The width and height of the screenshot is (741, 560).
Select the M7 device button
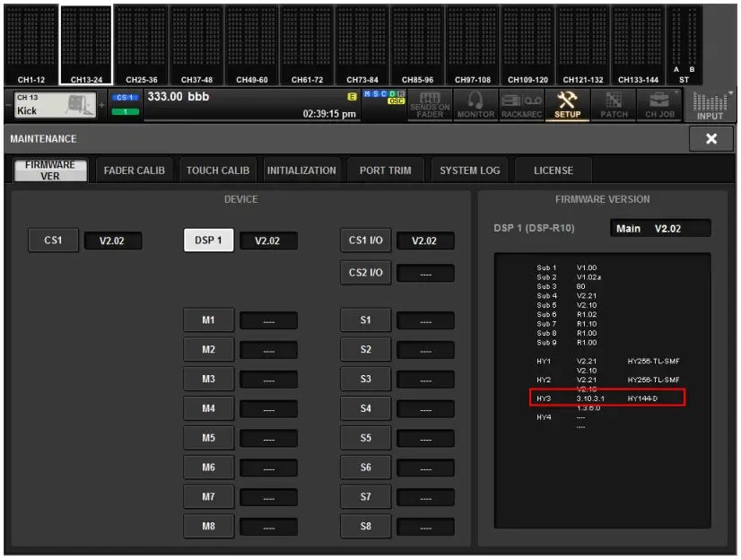[x=208, y=496]
